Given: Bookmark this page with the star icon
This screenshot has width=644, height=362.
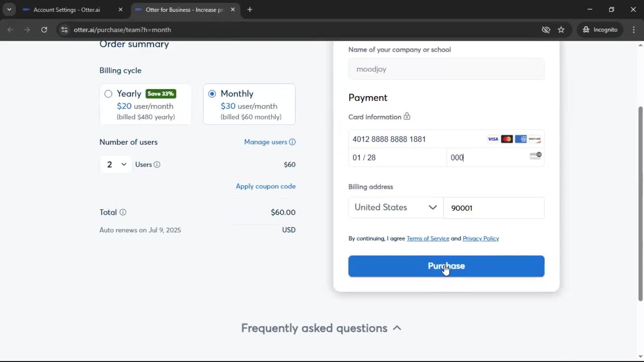Looking at the screenshot, I should [561, 30].
